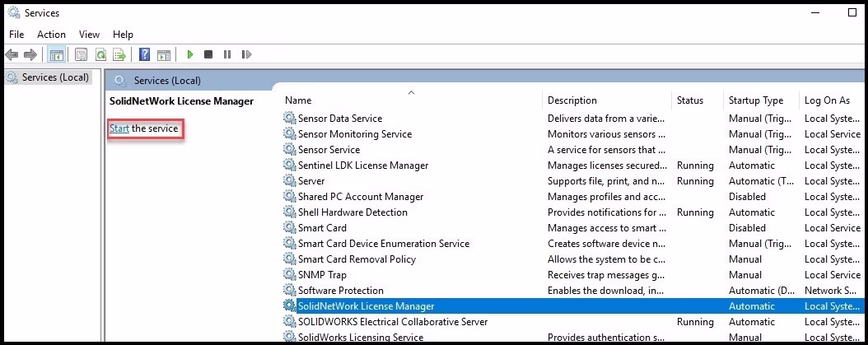Click gear icon beside Smart Card Removal Policy
This screenshot has width=868, height=345.
pyautogui.click(x=290, y=259)
